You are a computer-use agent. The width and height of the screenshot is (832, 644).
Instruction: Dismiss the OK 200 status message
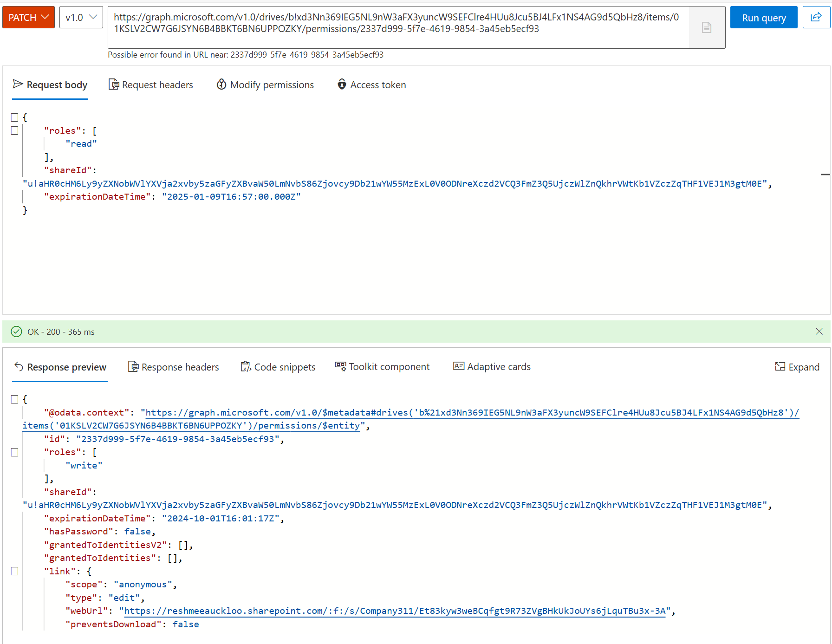[819, 332]
